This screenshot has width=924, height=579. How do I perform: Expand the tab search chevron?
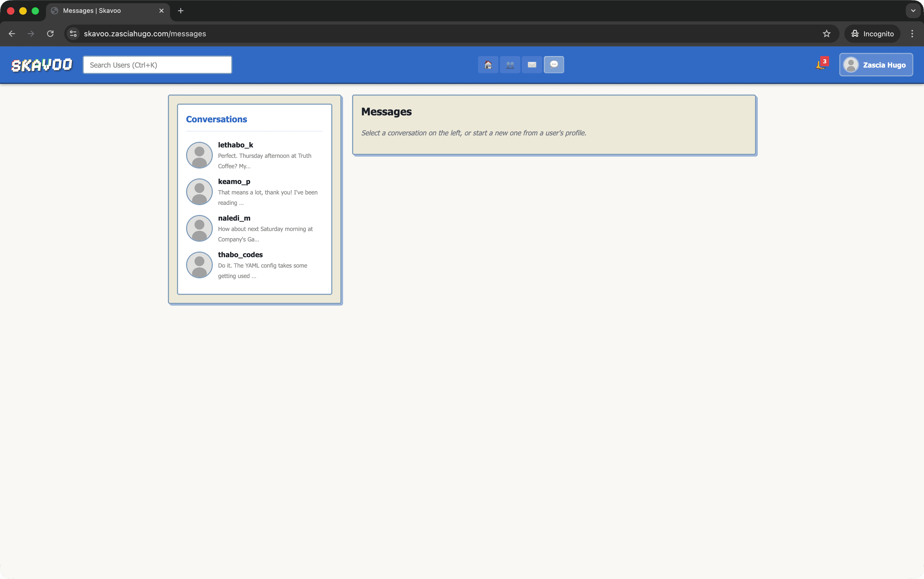[913, 11]
